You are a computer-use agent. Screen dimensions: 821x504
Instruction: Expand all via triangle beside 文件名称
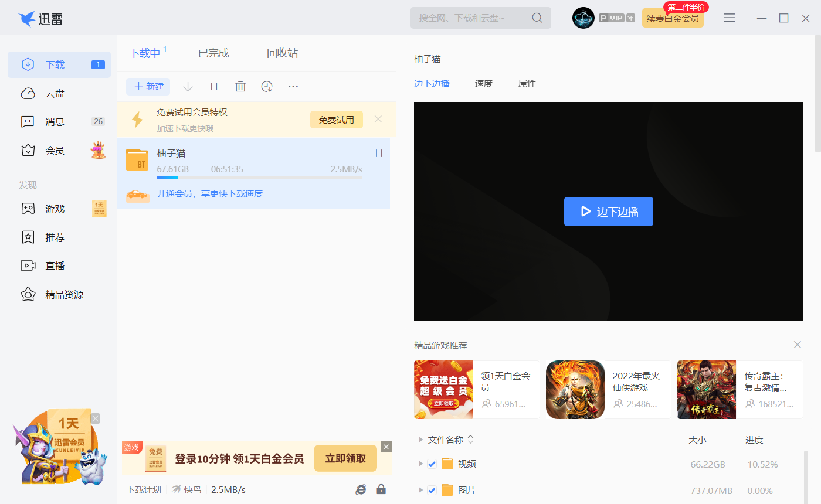click(x=420, y=440)
